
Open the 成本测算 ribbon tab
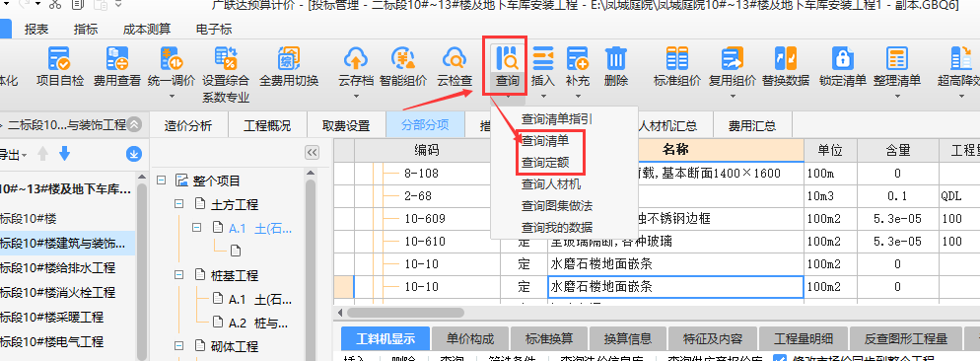pyautogui.click(x=147, y=30)
